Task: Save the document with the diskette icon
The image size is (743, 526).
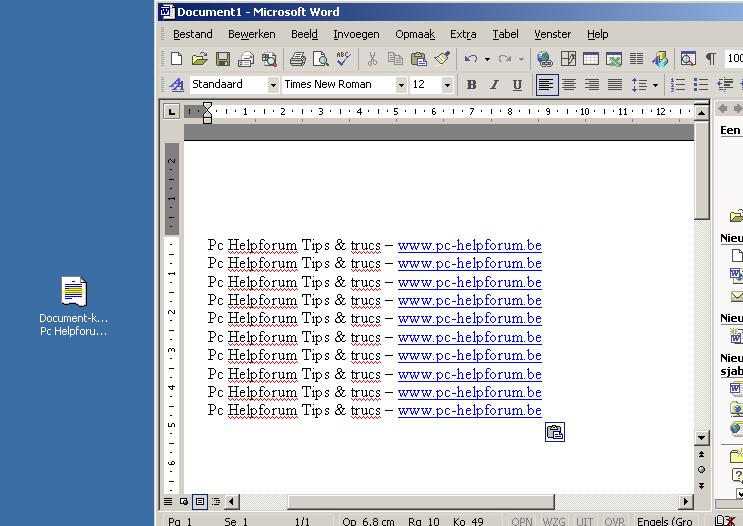Action: coord(223,59)
